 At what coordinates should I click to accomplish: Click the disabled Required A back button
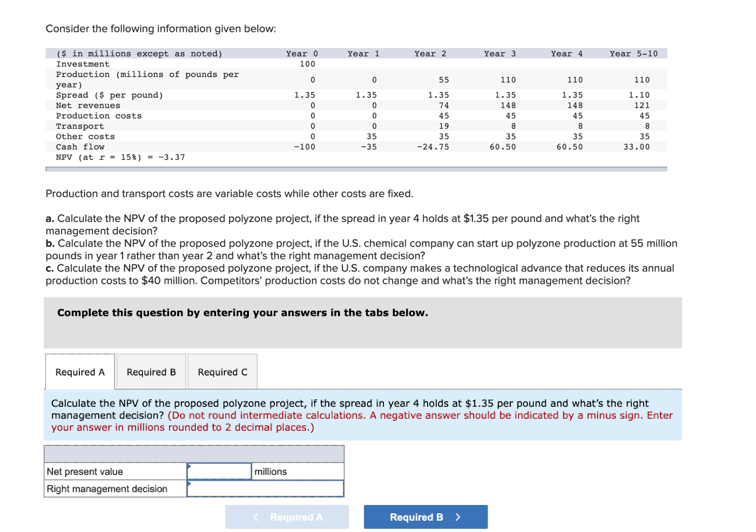pyautogui.click(x=287, y=517)
